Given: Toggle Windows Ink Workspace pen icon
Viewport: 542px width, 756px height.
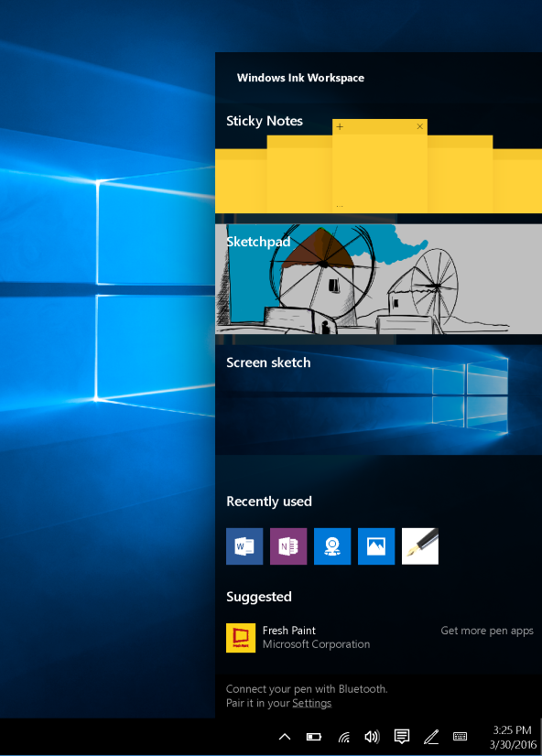Looking at the screenshot, I should (x=431, y=737).
